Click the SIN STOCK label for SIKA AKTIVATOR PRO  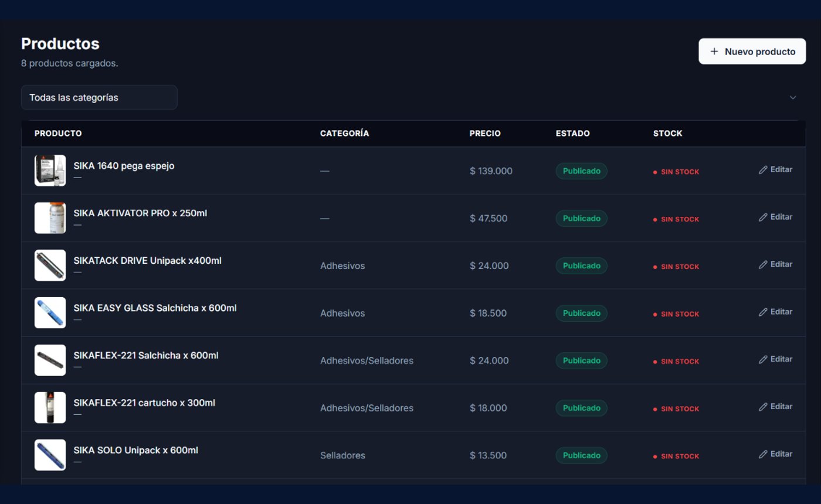coord(676,220)
